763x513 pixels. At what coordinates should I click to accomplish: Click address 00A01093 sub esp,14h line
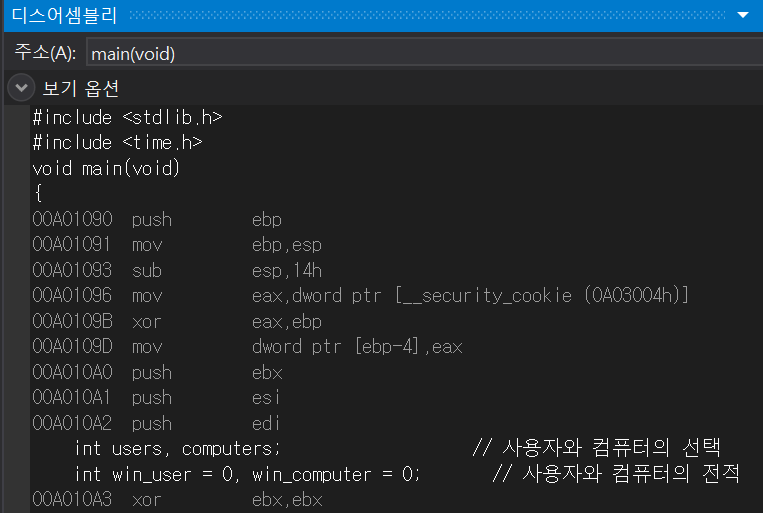pos(177,270)
